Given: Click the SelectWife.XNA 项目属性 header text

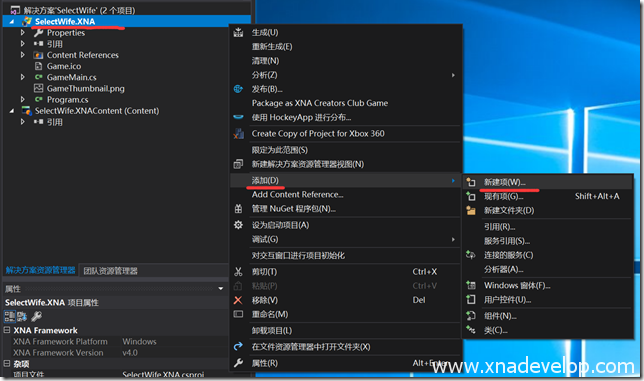Looking at the screenshot, I should (51, 303).
